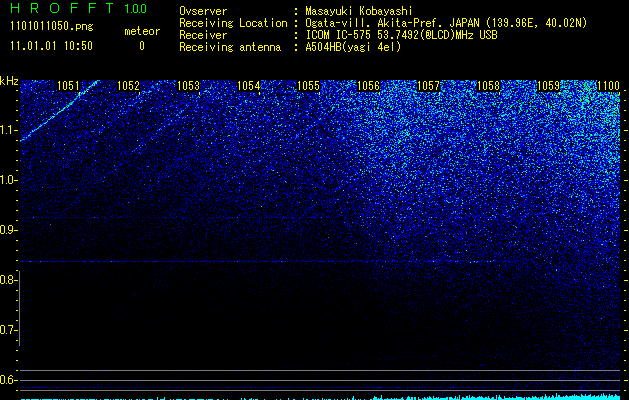The height and width of the screenshot is (400, 629).
Task: Click the 1058 time marker
Action: point(489,86)
